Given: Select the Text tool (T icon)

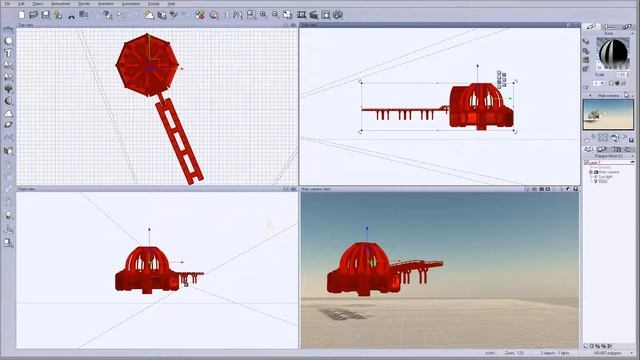Looking at the screenshot, I should [8, 53].
